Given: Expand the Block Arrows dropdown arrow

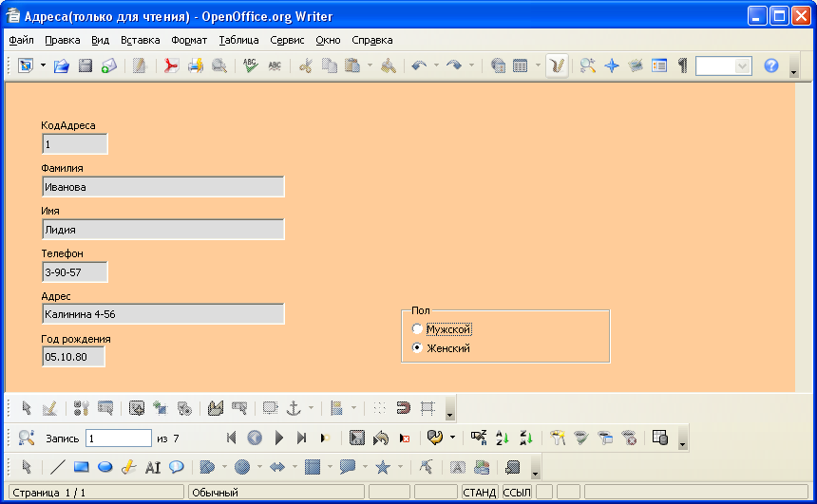Looking at the screenshot, I should pos(294,467).
